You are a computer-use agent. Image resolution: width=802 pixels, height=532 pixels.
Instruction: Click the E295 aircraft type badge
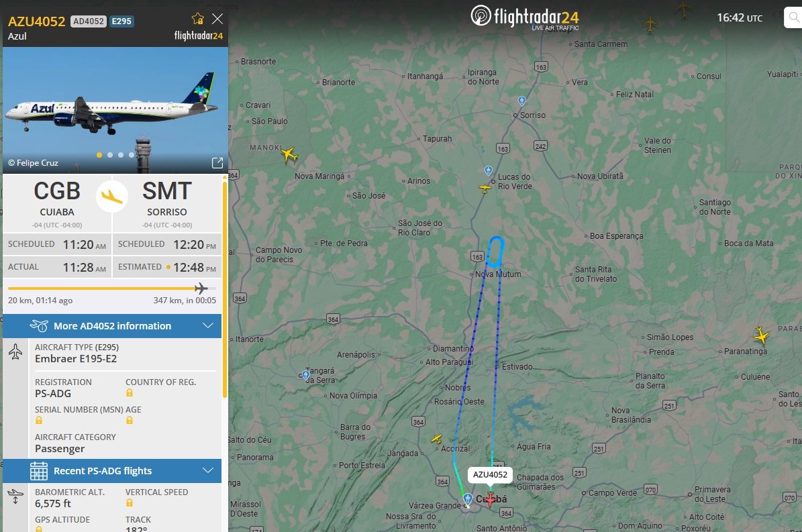(x=121, y=21)
